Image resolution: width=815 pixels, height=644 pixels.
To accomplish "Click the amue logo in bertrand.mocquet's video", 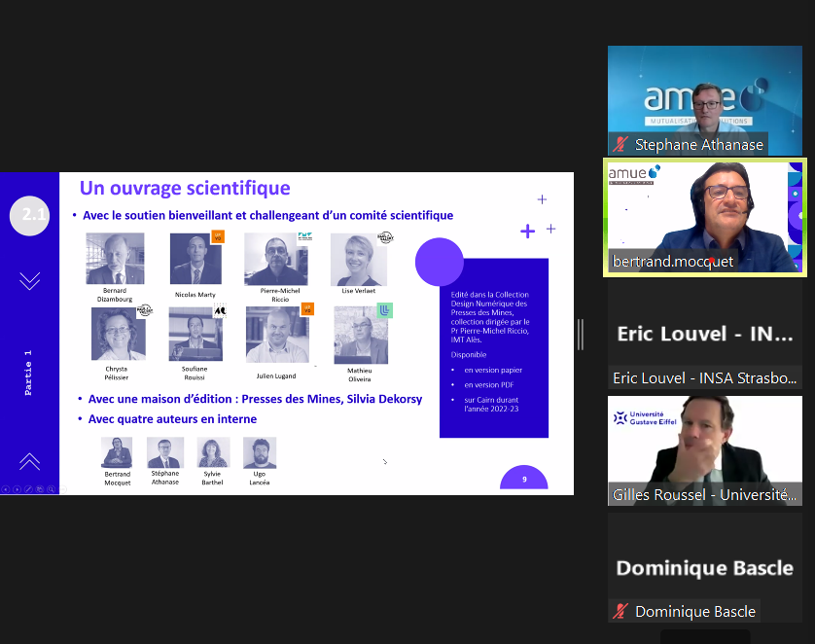I will pos(634,173).
